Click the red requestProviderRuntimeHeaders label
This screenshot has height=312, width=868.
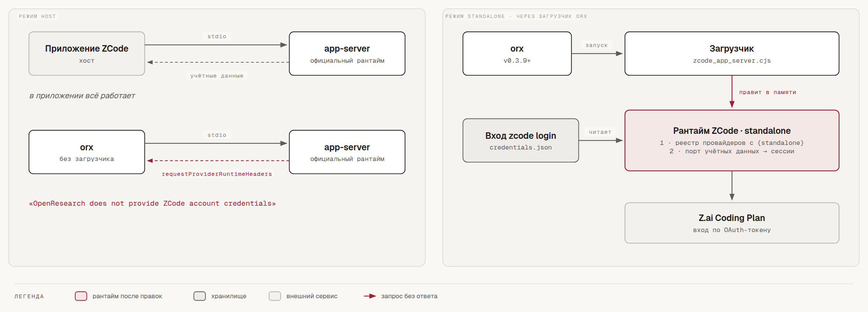[x=217, y=174]
